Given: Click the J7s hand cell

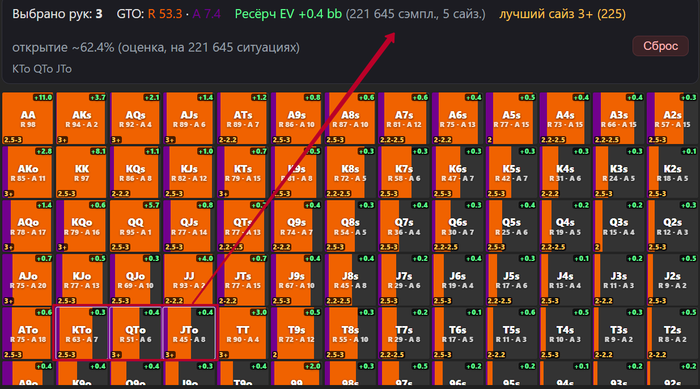Looking at the screenshot, I should coord(404,280).
